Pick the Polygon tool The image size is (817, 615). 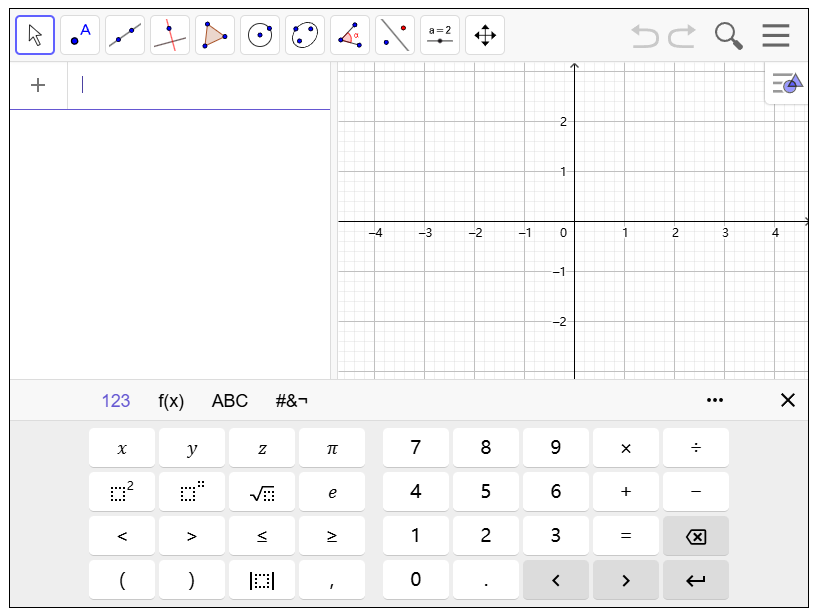(215, 35)
